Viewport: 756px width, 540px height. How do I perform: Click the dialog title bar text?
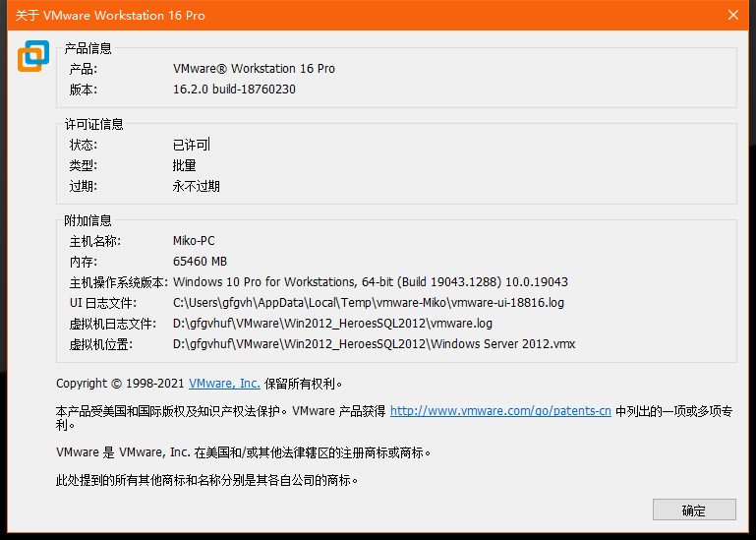pos(110,15)
